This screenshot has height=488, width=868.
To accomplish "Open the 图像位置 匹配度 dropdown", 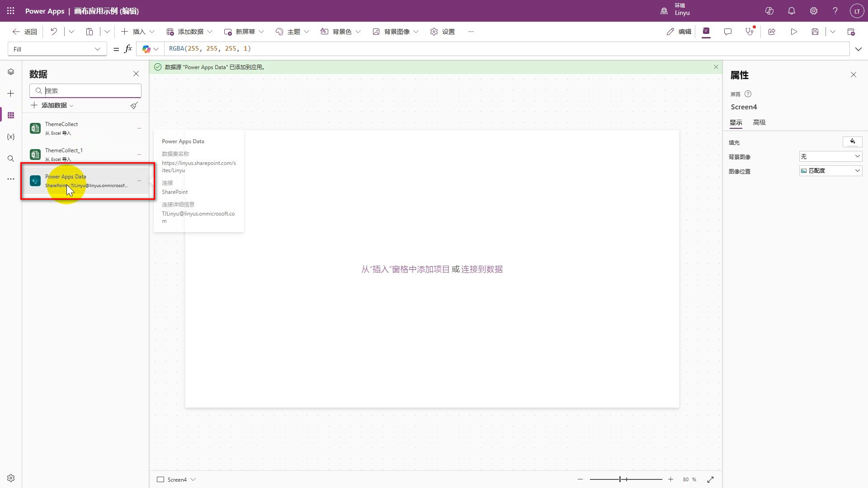I will click(830, 171).
